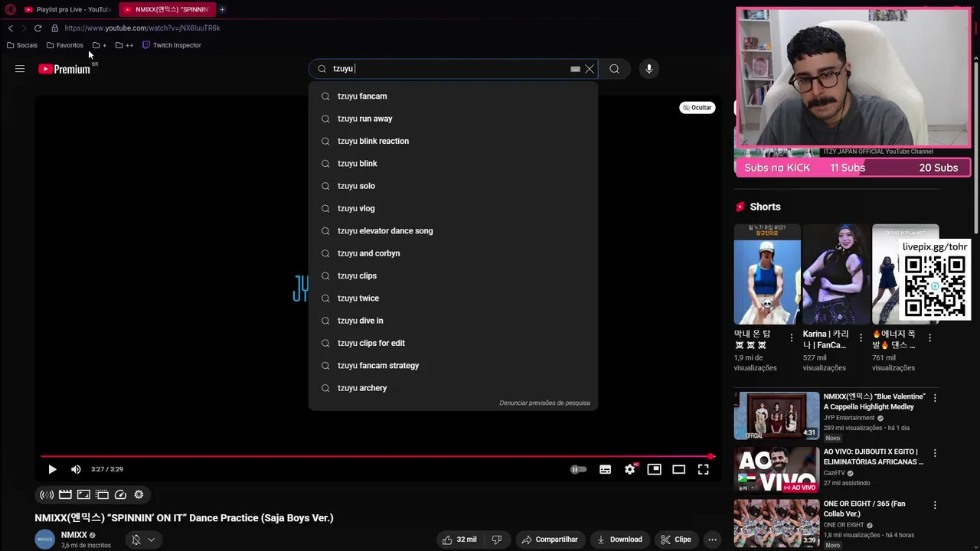
Task: Open the extension settings gear below player
Action: click(139, 494)
